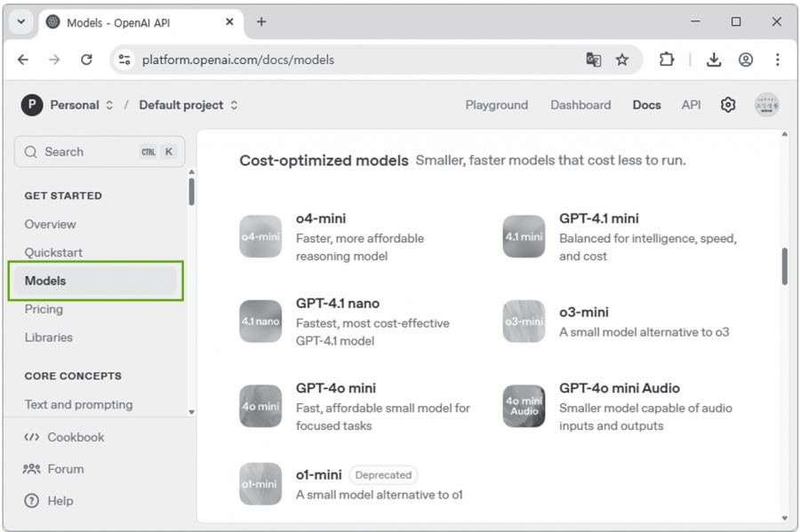This screenshot has width=800, height=532.
Task: Click the o1-mini model icon
Action: [260, 483]
